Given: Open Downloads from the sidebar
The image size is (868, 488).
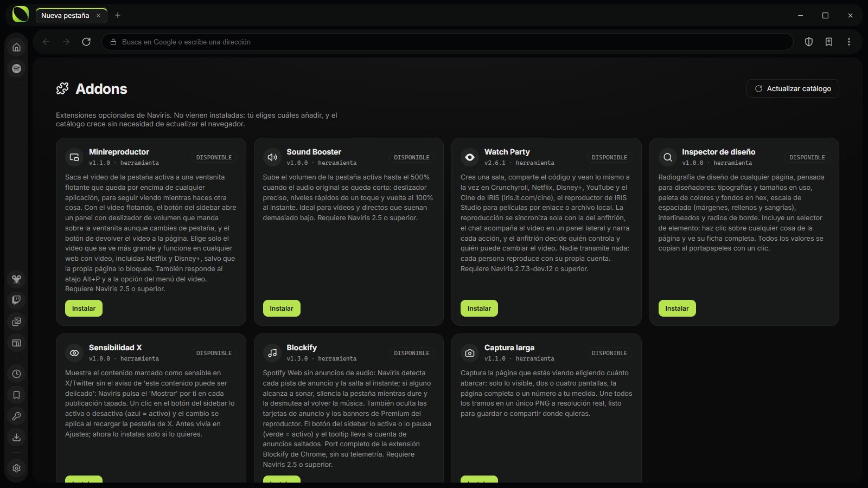Looking at the screenshot, I should pos(16,437).
